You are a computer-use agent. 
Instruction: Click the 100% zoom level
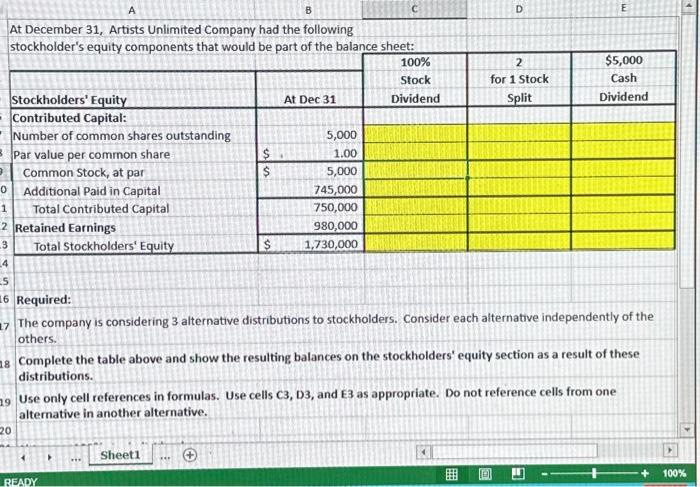(x=674, y=473)
